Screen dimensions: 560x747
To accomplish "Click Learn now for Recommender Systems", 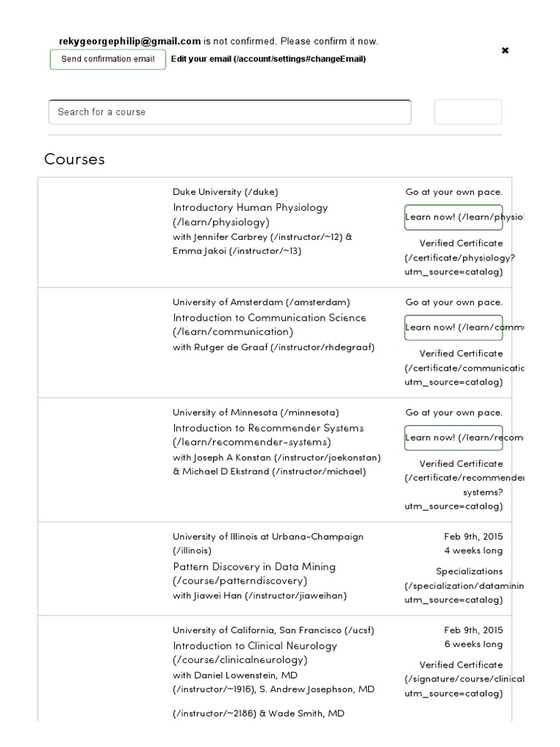I will [x=454, y=438].
